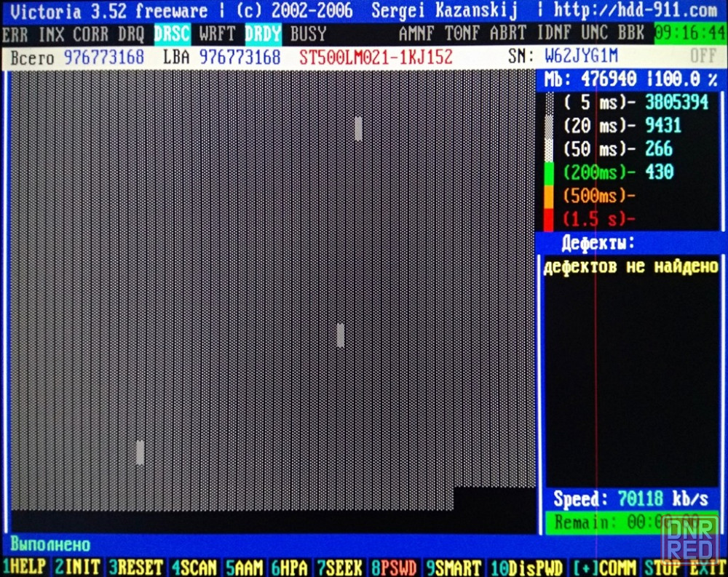Open 5AAM settings item

point(244,567)
